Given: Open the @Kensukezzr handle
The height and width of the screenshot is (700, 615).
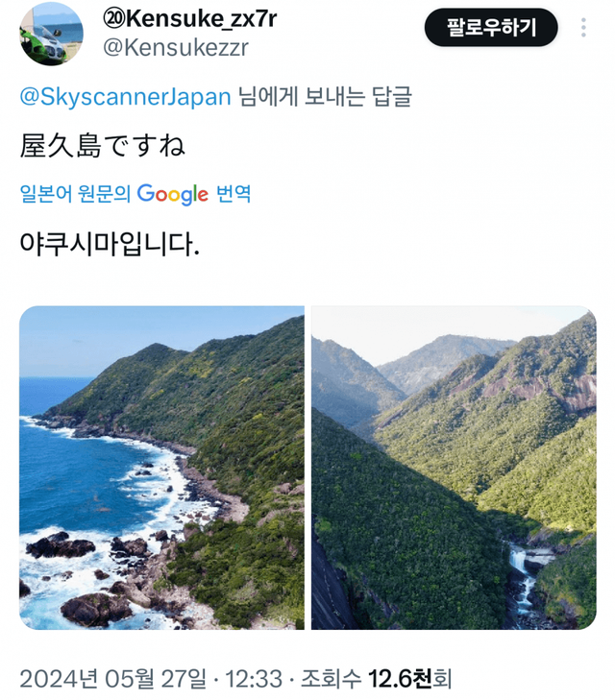Looking at the screenshot, I should click(x=176, y=48).
